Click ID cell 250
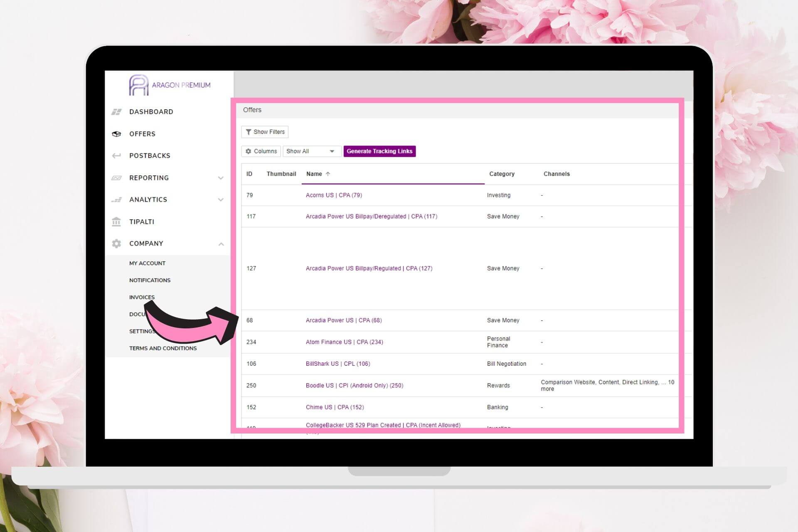The width and height of the screenshot is (798, 532). coord(251,386)
